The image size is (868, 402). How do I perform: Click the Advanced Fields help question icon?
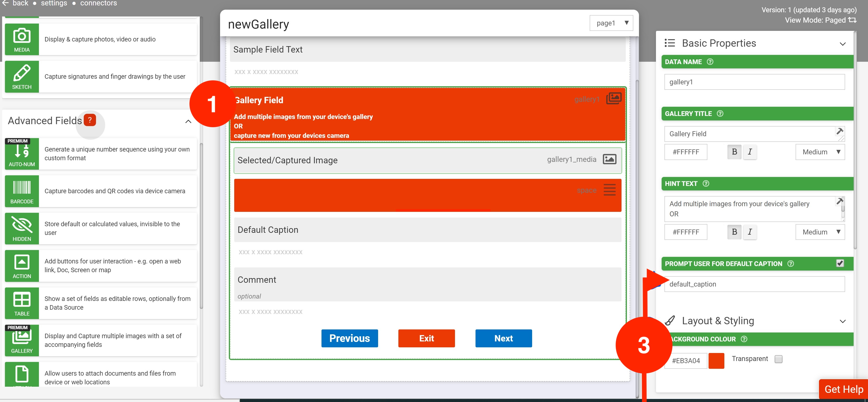click(x=90, y=120)
